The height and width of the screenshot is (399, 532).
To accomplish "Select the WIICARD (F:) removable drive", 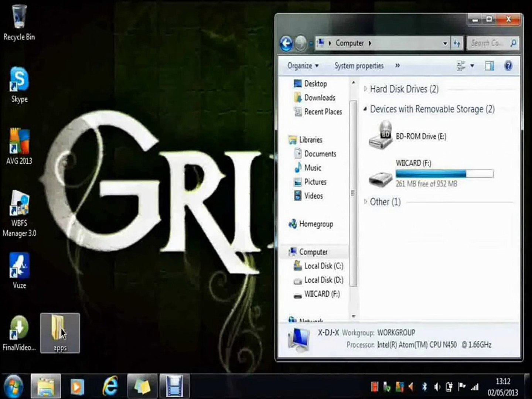I will click(431, 173).
